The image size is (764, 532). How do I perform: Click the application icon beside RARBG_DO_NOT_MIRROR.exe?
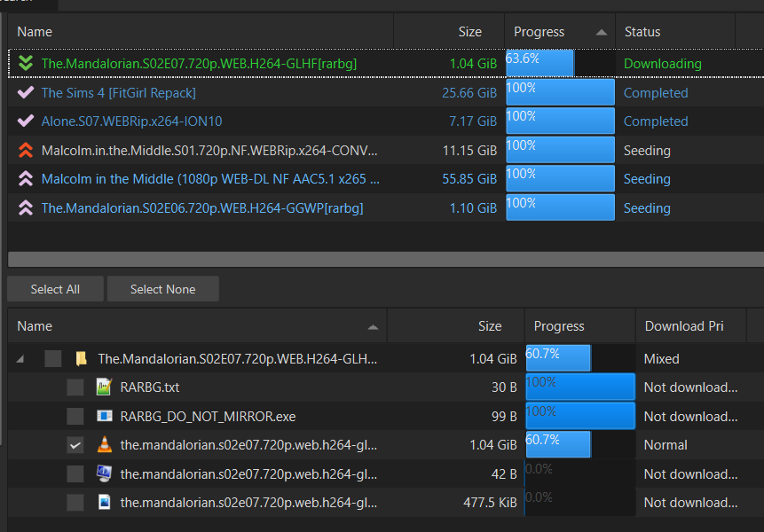(x=105, y=416)
